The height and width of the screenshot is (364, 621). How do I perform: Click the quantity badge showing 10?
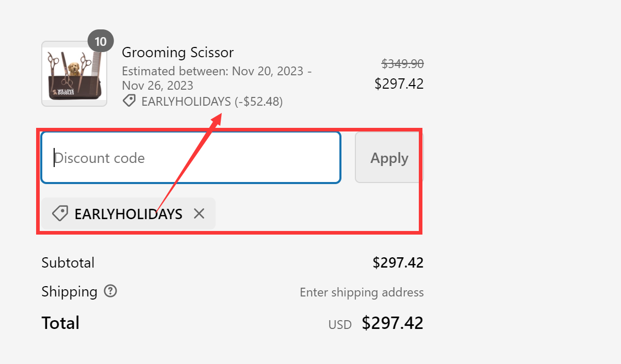[x=101, y=40]
